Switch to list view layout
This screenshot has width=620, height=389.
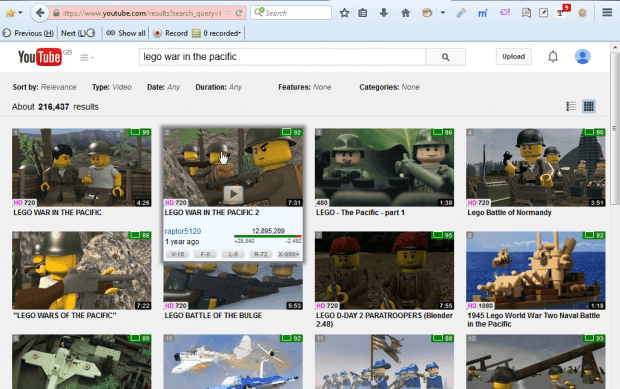571,106
